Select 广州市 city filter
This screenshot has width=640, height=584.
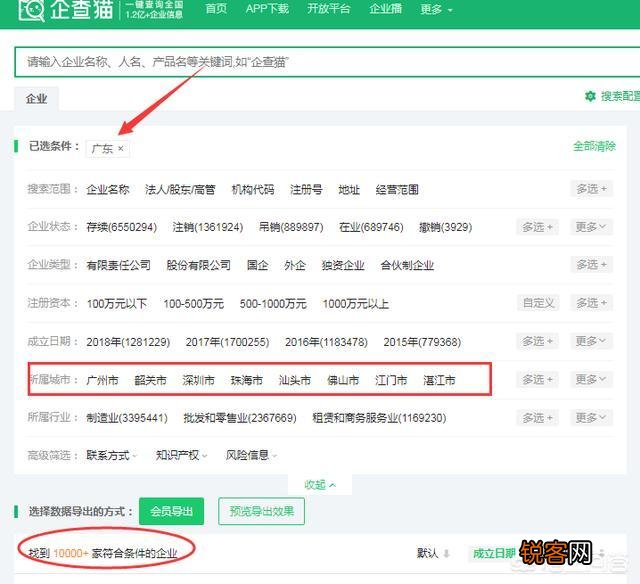[x=102, y=380]
